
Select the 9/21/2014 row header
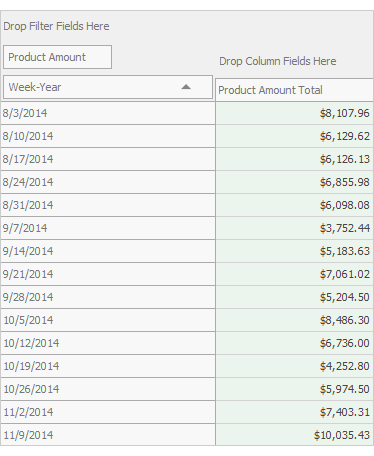coord(108,274)
